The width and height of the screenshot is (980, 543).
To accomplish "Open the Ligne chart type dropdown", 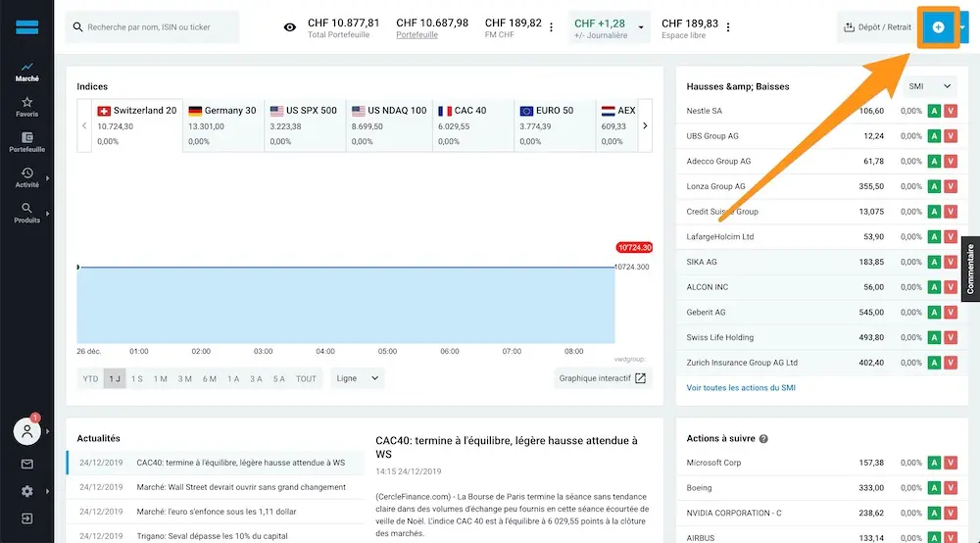I will click(x=357, y=378).
